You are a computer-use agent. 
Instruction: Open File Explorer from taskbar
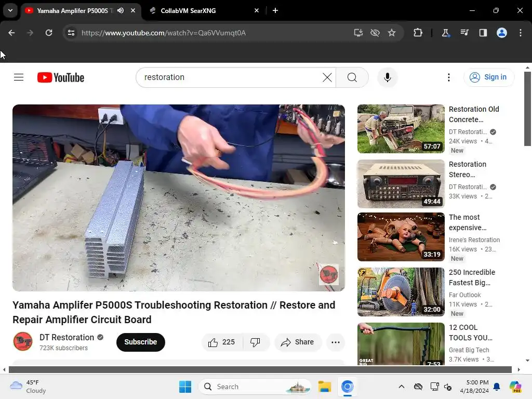pos(324,387)
